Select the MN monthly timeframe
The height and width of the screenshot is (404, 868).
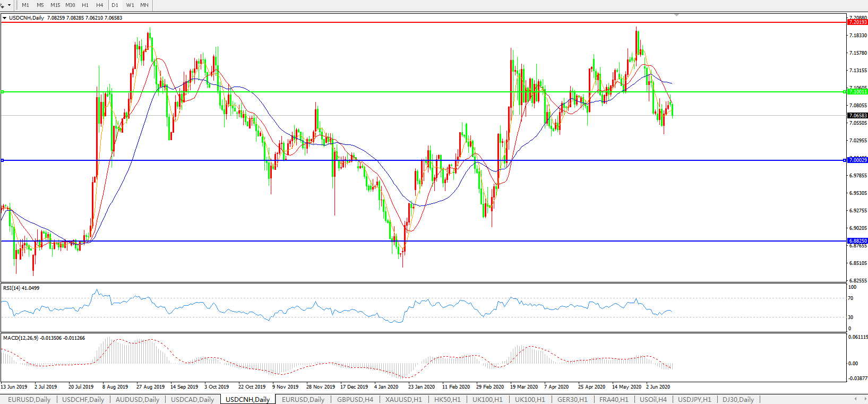144,5
